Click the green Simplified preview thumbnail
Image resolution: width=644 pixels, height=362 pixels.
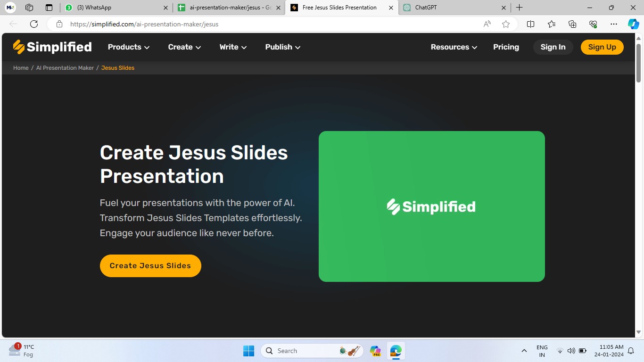pyautogui.click(x=432, y=206)
